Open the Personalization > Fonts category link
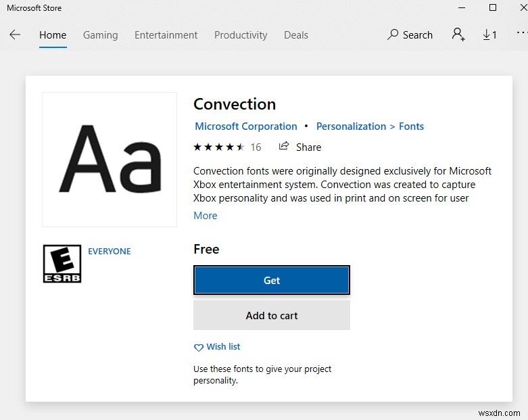This screenshot has width=528, height=420. click(x=370, y=126)
